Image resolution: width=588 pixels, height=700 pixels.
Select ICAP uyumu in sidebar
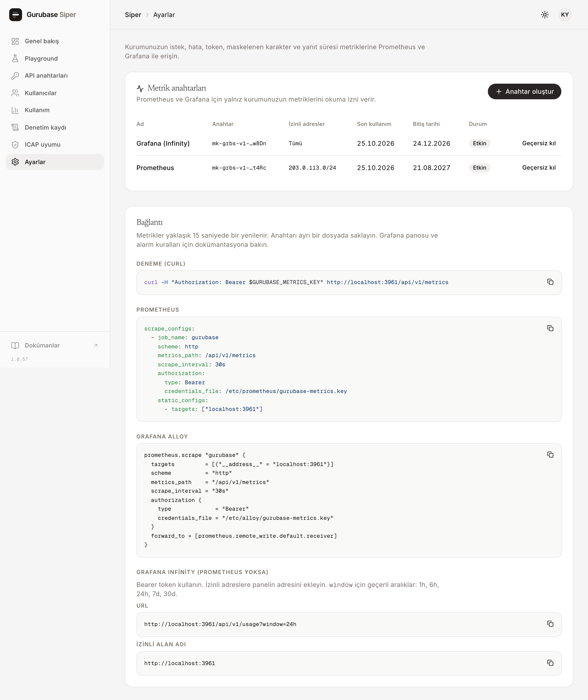(55, 144)
